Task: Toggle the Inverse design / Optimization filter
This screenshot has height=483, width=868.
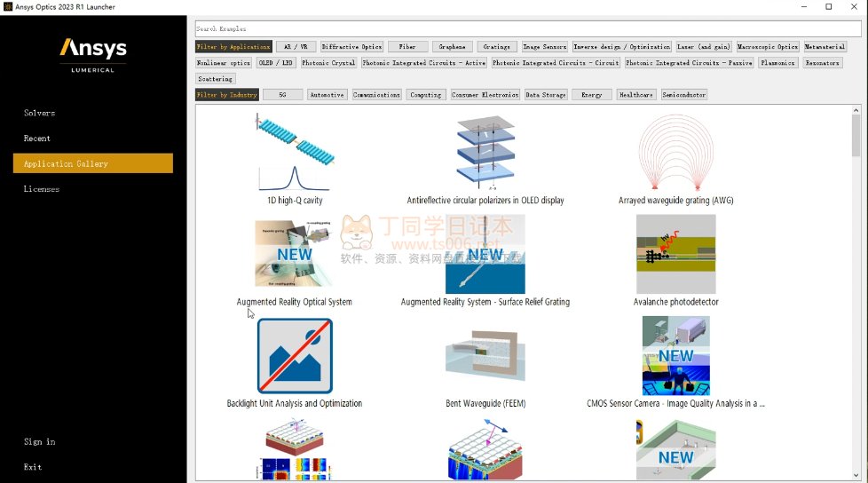Action: [621, 46]
